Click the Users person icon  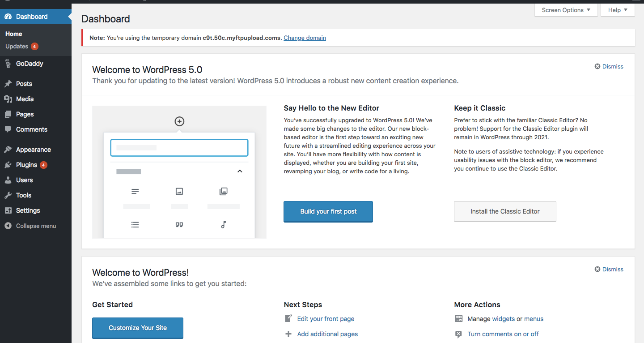(8, 180)
